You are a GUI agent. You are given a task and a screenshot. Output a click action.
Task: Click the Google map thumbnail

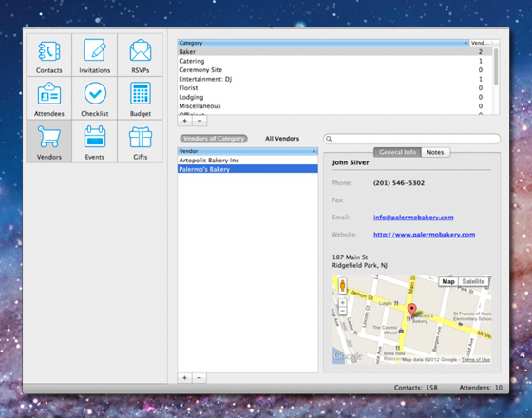411,319
